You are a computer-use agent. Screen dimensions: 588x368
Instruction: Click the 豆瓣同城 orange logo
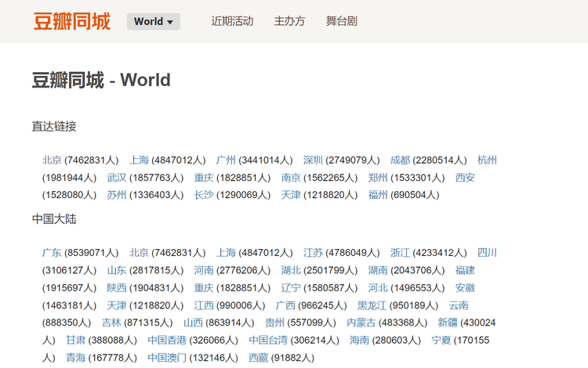72,21
